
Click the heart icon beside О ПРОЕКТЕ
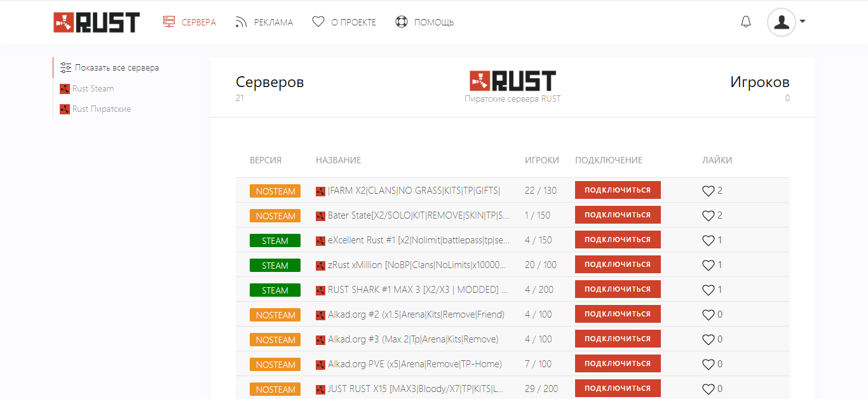[x=318, y=22]
